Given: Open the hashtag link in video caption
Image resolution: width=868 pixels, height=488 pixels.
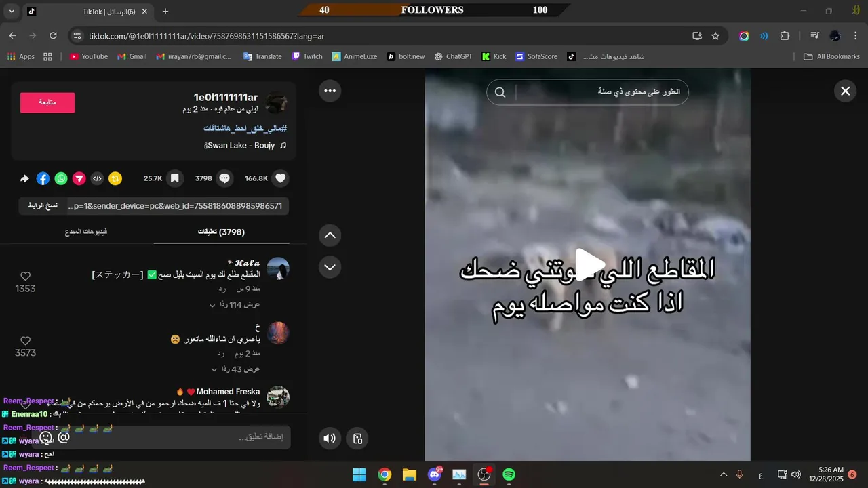Looking at the screenshot, I should click(245, 128).
